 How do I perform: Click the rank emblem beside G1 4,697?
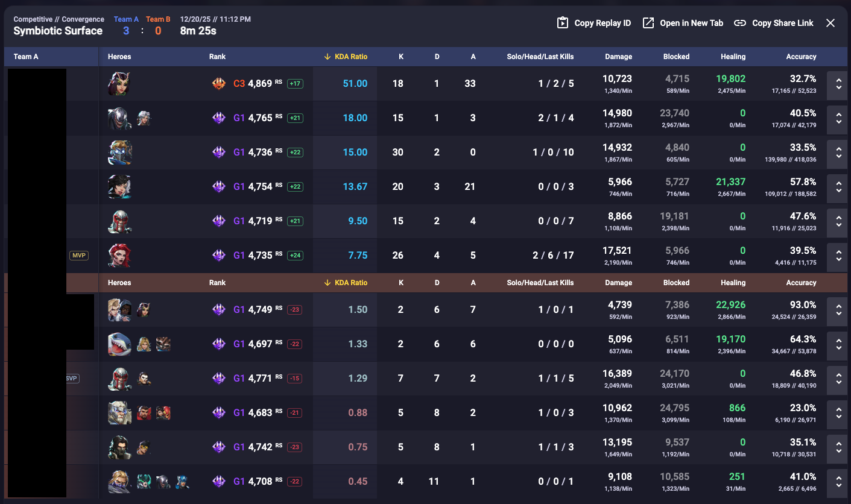[x=219, y=344]
